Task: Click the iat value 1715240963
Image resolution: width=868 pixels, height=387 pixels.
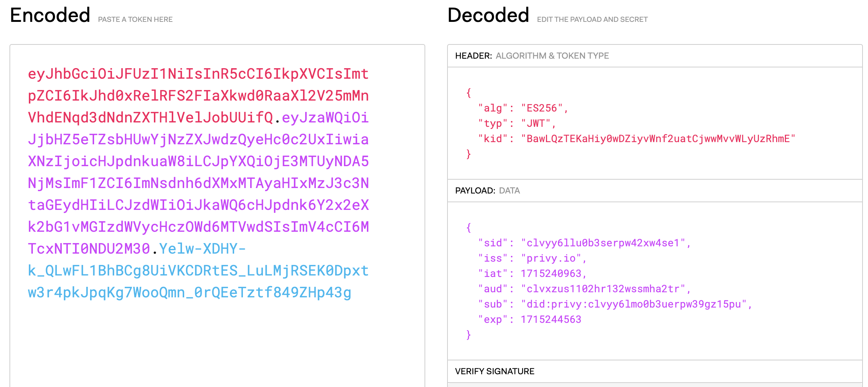Action: click(551, 274)
